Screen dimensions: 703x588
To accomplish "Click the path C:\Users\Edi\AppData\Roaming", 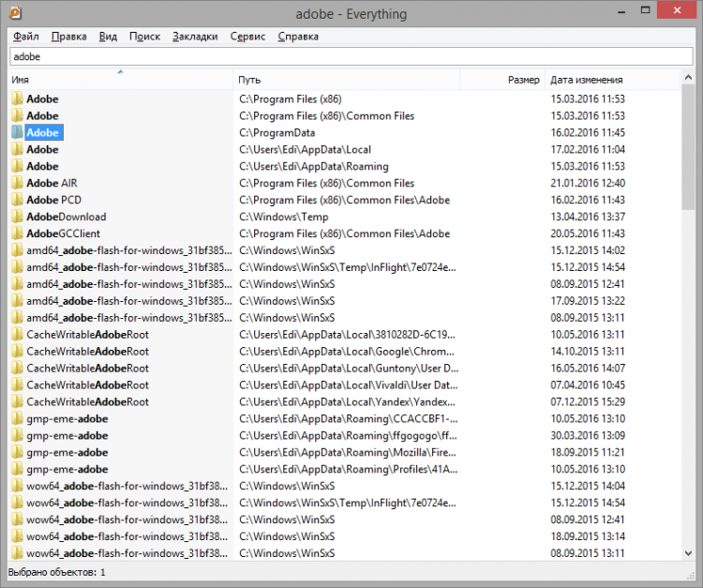I will [x=314, y=166].
